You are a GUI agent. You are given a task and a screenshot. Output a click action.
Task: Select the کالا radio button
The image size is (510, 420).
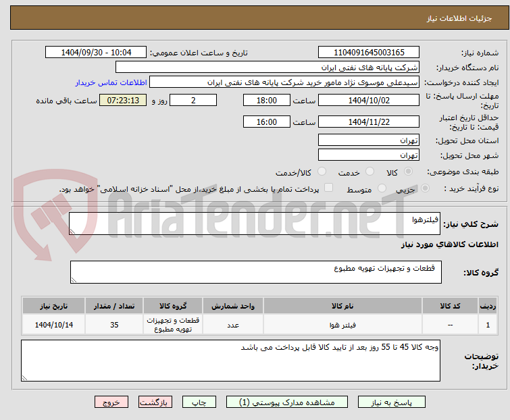408,172
